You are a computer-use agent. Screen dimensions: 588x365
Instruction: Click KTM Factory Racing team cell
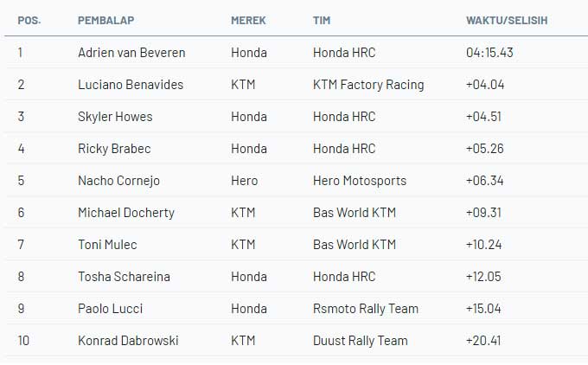(x=368, y=85)
